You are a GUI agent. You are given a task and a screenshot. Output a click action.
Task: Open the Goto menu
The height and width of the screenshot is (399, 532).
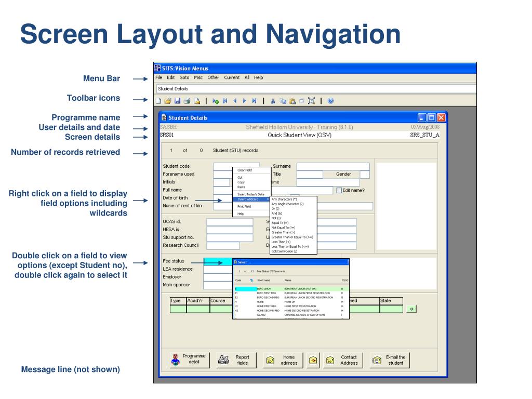(x=184, y=77)
